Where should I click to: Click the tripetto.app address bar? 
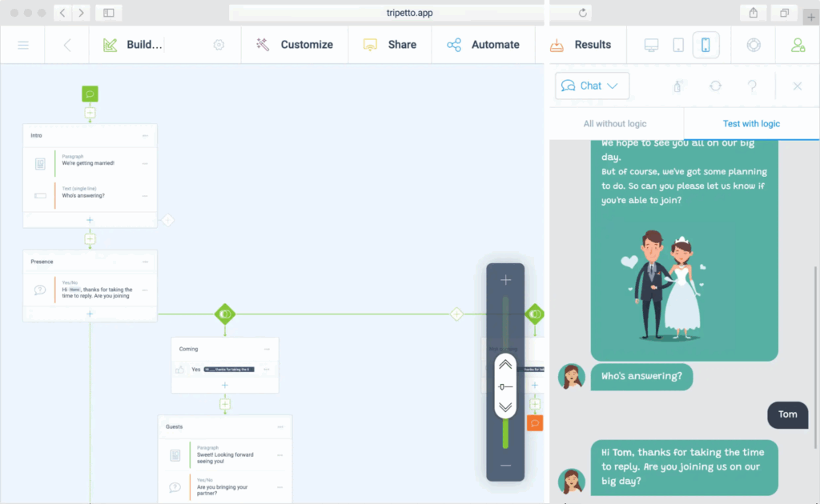click(x=408, y=13)
